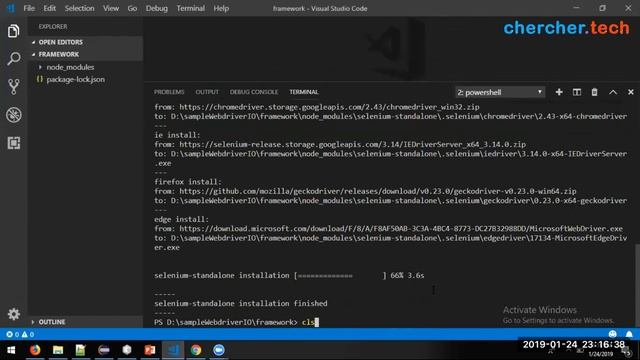
Task: Select the TERMINAL tab
Action: 304,92
